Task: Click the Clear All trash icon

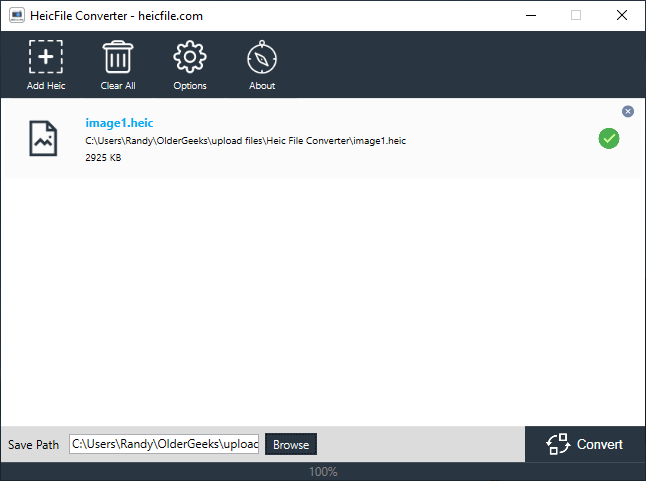Action: pos(118,57)
